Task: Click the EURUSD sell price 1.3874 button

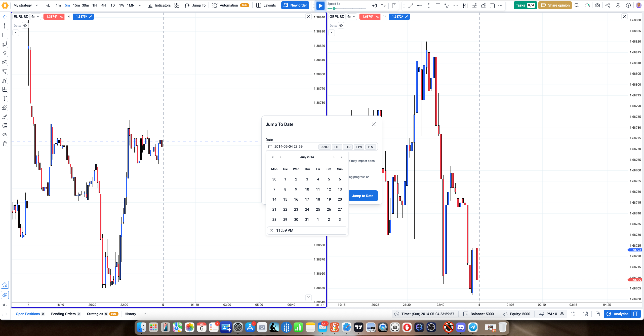Action: pyautogui.click(x=54, y=17)
